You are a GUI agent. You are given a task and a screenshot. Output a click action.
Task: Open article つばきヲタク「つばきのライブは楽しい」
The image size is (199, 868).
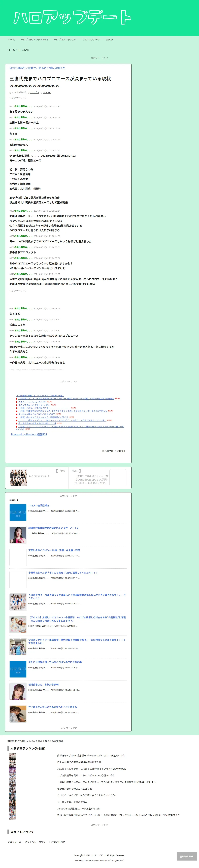coord(77,596)
